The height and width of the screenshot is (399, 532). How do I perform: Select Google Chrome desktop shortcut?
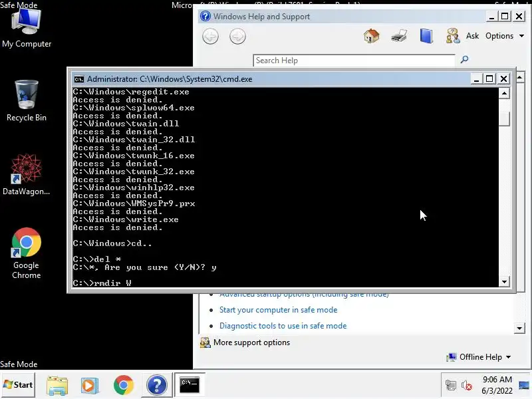[26, 253]
